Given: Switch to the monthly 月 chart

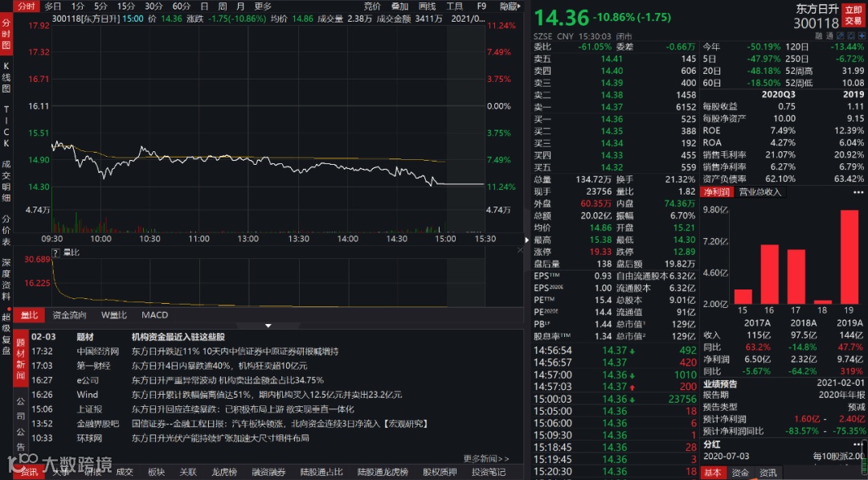Looking at the screenshot, I should pyautogui.click(x=240, y=6).
